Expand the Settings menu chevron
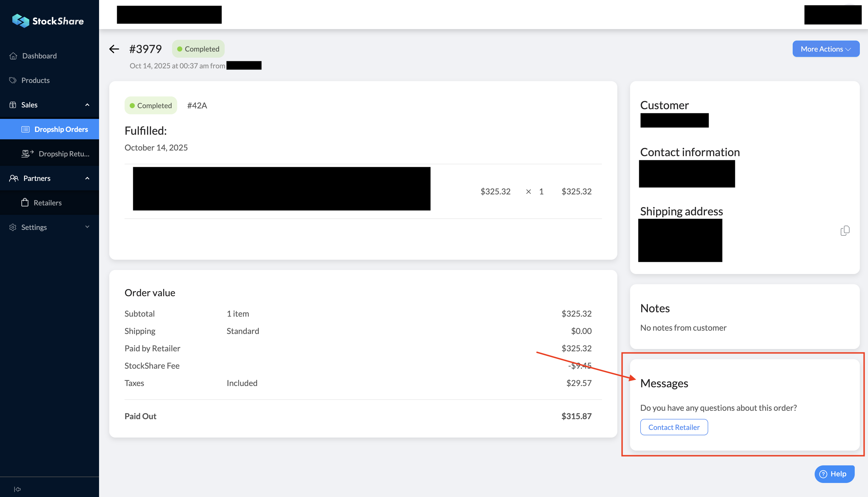The width and height of the screenshot is (868, 497). 87,227
